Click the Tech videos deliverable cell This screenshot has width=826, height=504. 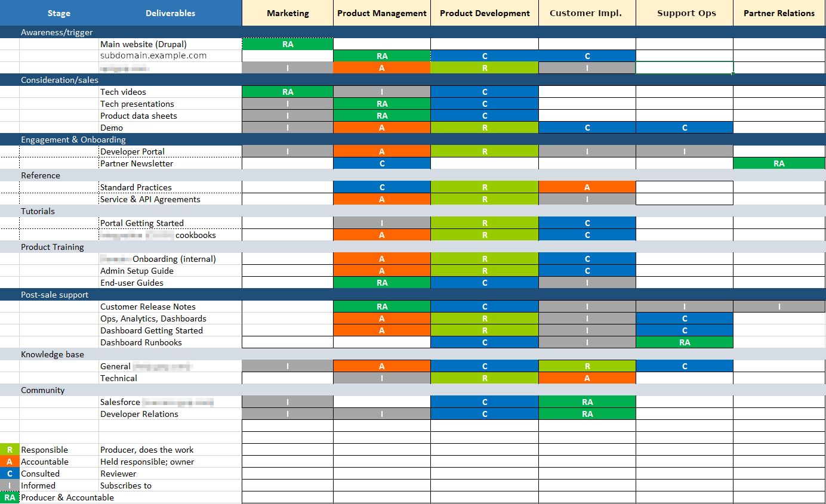170,92
